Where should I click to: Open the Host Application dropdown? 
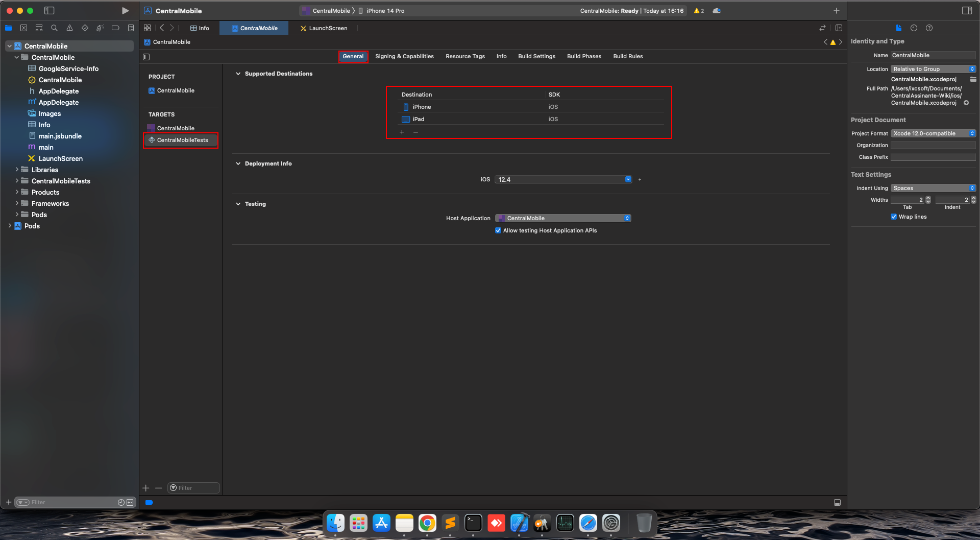coord(563,218)
